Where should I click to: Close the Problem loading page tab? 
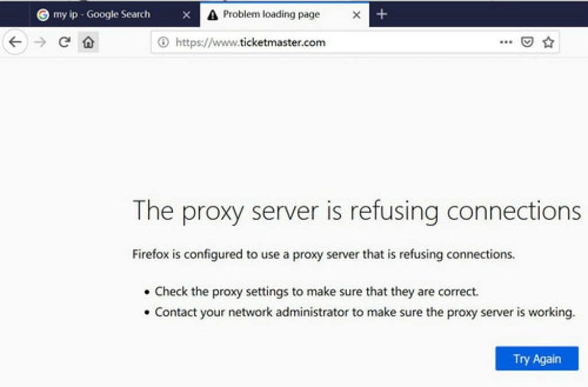(357, 14)
